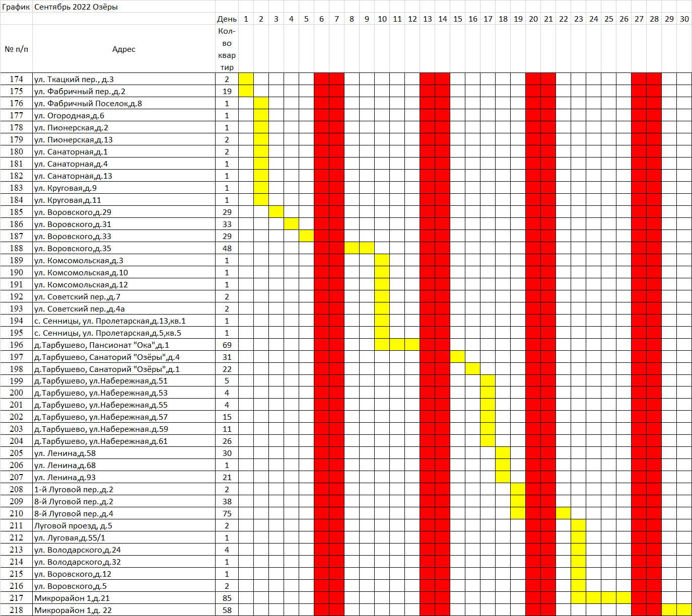
Task: Click yellow day 4 cell for Воровского,д.31
Action: (x=291, y=224)
